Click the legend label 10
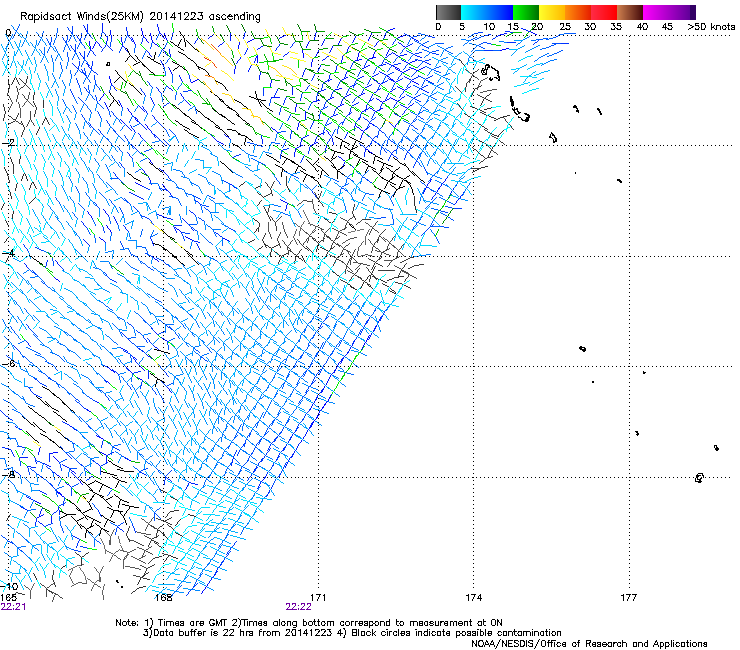Viewport: 740px width, 650px height. click(489, 27)
